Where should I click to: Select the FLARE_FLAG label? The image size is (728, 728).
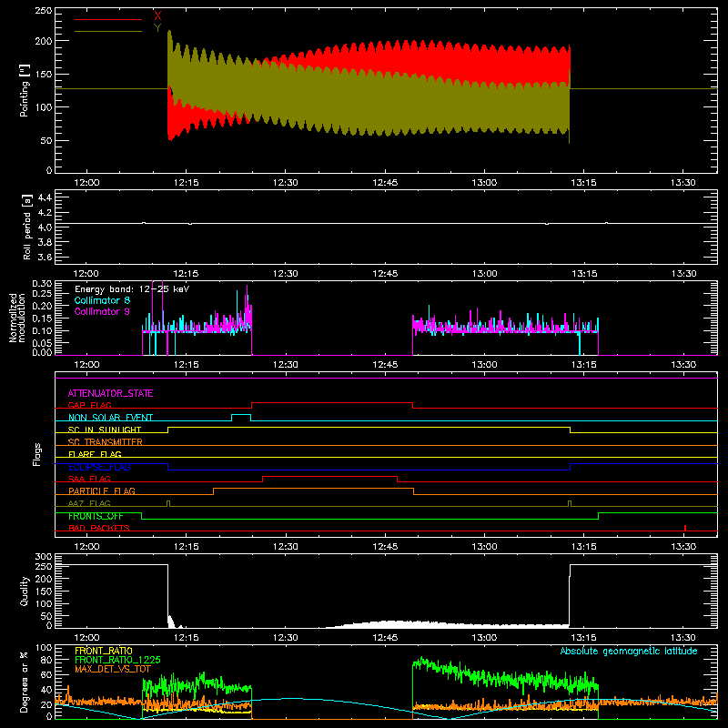tap(95, 454)
